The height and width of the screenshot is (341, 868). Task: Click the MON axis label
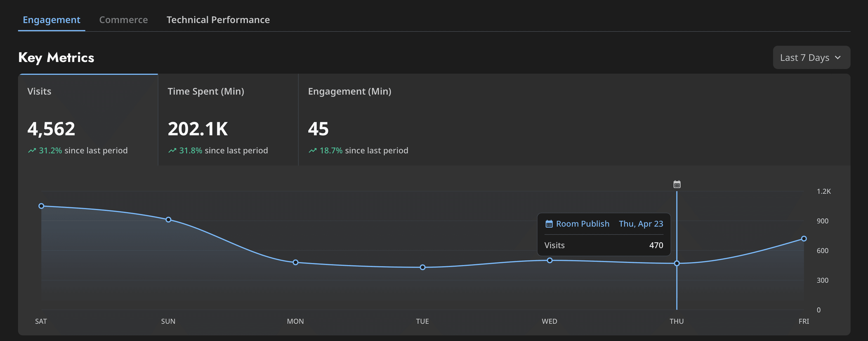click(295, 322)
